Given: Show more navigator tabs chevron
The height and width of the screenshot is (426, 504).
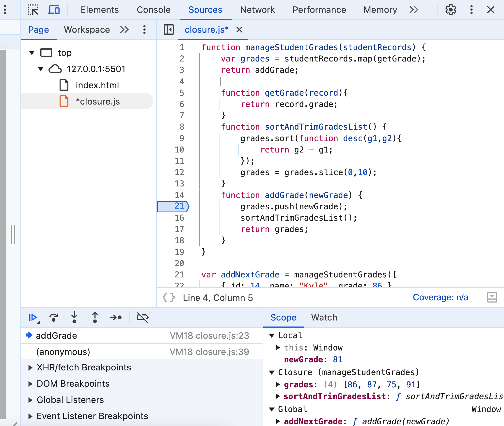Looking at the screenshot, I should 125,30.
